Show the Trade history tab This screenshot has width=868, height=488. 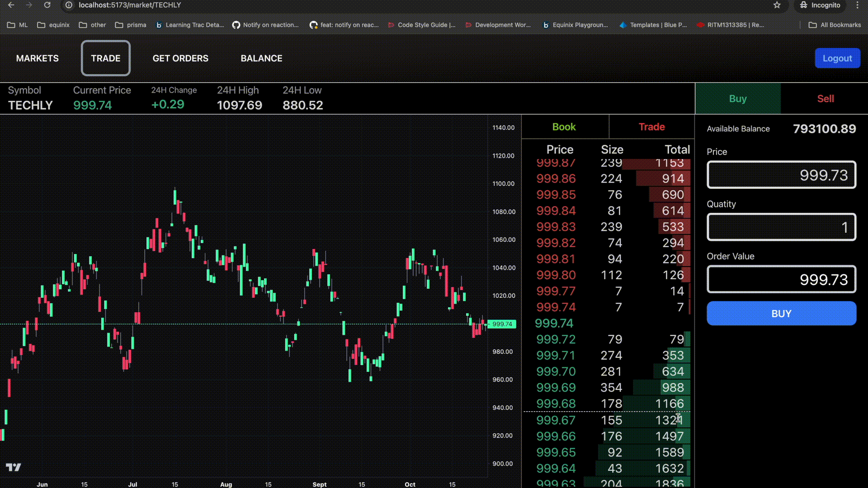click(651, 127)
